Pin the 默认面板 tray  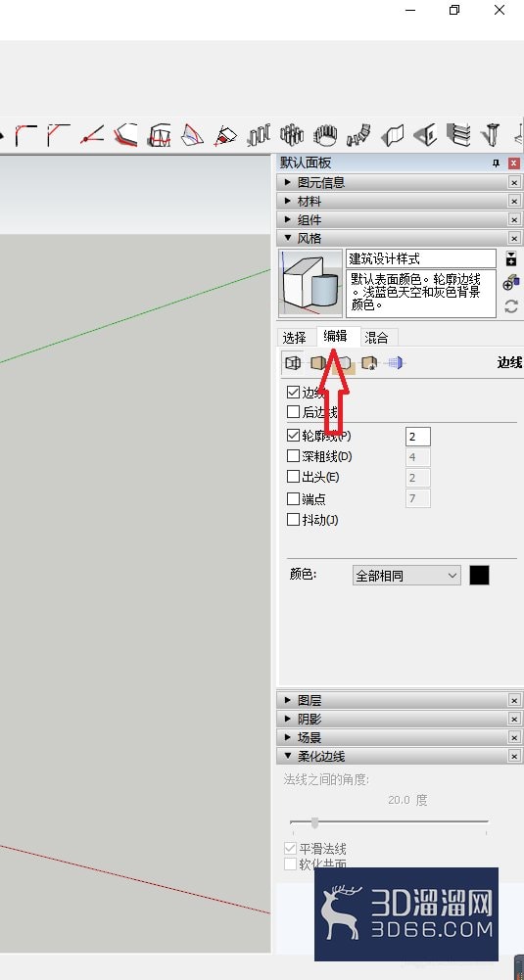[496, 163]
